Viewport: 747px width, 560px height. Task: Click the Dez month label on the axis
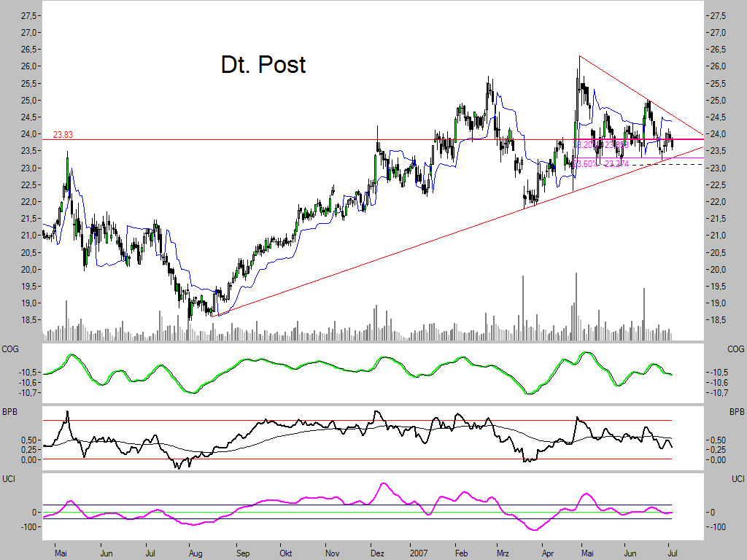tap(377, 553)
